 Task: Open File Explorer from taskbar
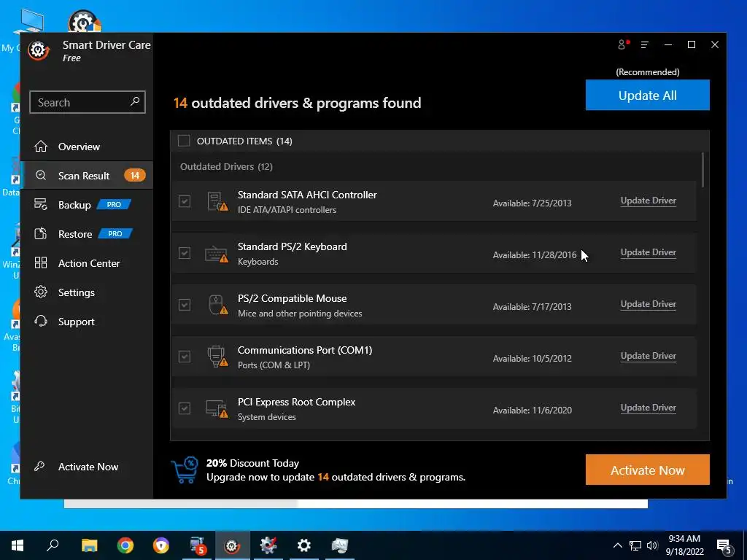coord(89,545)
